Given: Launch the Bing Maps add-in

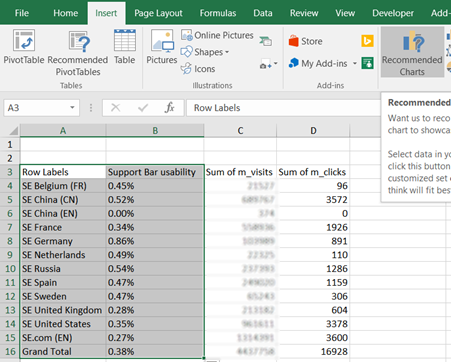Looking at the screenshot, I should click(367, 41).
